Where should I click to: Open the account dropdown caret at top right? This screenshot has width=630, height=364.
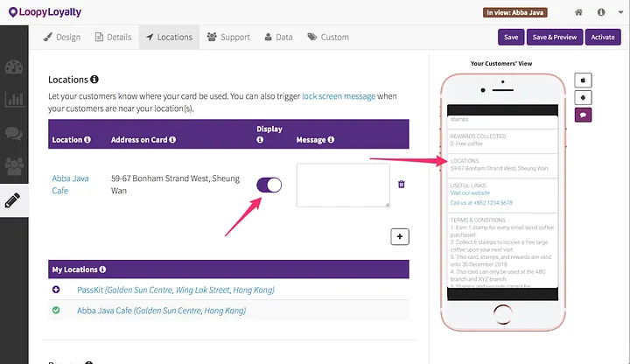(620, 12)
